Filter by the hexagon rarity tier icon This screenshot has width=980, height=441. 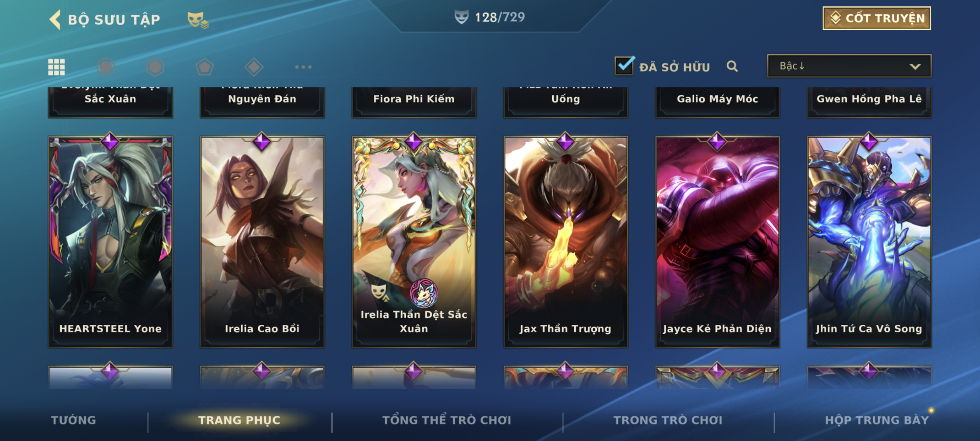tap(155, 67)
